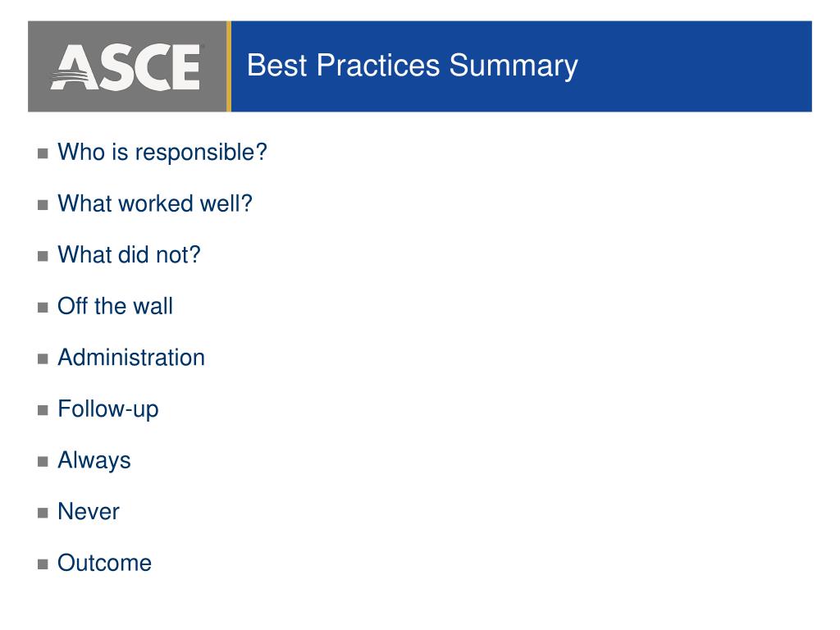Select the 'Outcome' bullet text
The width and height of the screenshot is (840, 630).
point(104,563)
